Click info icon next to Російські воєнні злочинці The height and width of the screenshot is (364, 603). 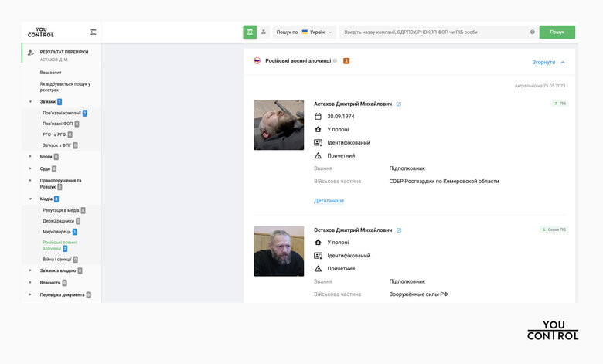pyautogui.click(x=335, y=60)
